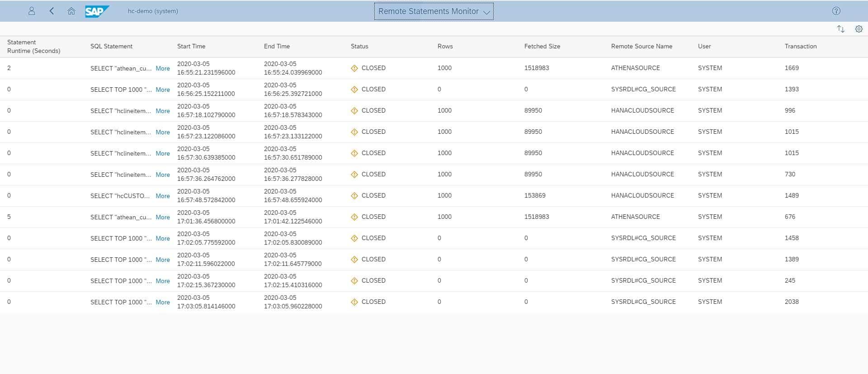Select fetched size 1518983 in transaction 676 row

click(537, 217)
